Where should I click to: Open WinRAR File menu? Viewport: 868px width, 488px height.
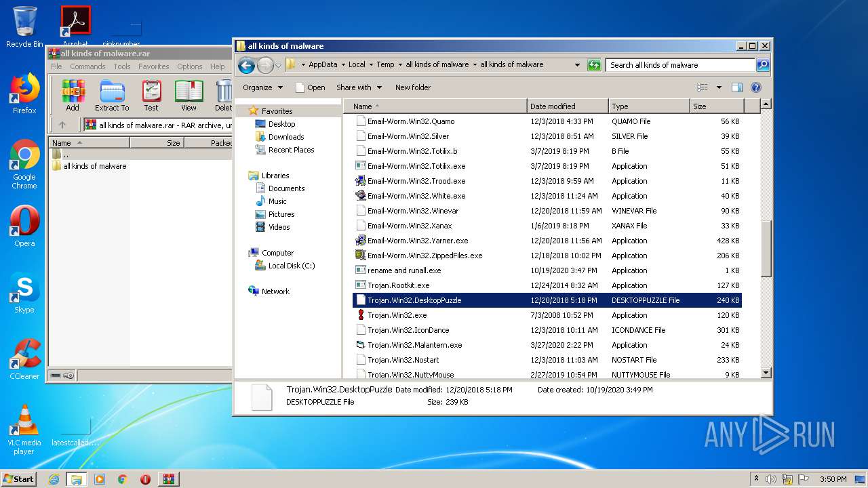tap(56, 66)
